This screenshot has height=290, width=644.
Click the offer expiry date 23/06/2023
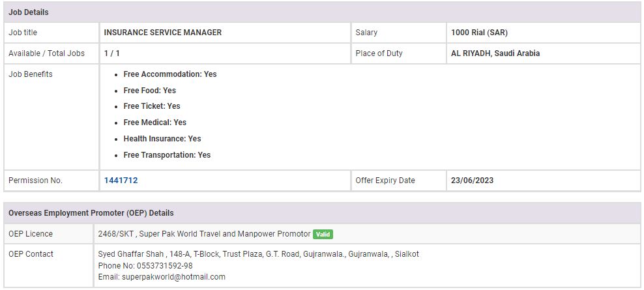coord(472,181)
